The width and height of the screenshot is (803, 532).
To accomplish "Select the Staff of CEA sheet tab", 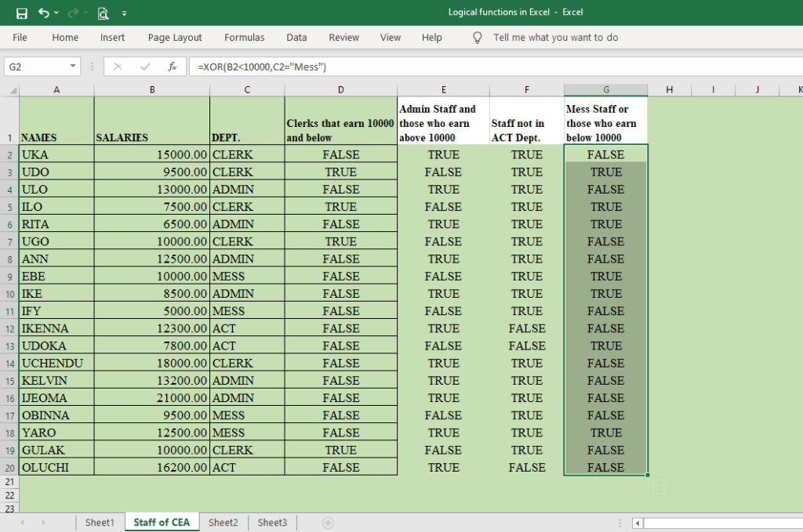I will click(162, 521).
